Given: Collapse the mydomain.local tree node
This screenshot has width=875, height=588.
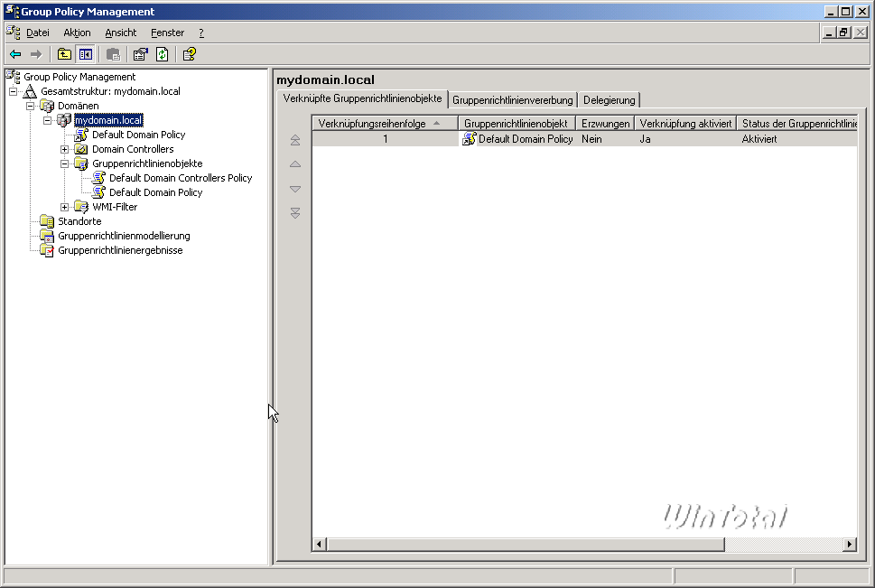Looking at the screenshot, I should [48, 120].
